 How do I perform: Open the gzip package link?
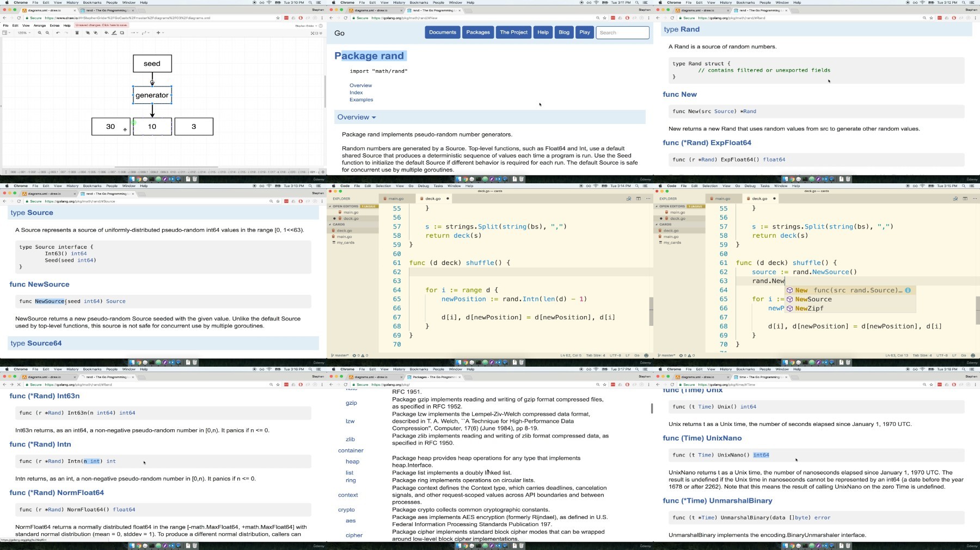pyautogui.click(x=351, y=403)
